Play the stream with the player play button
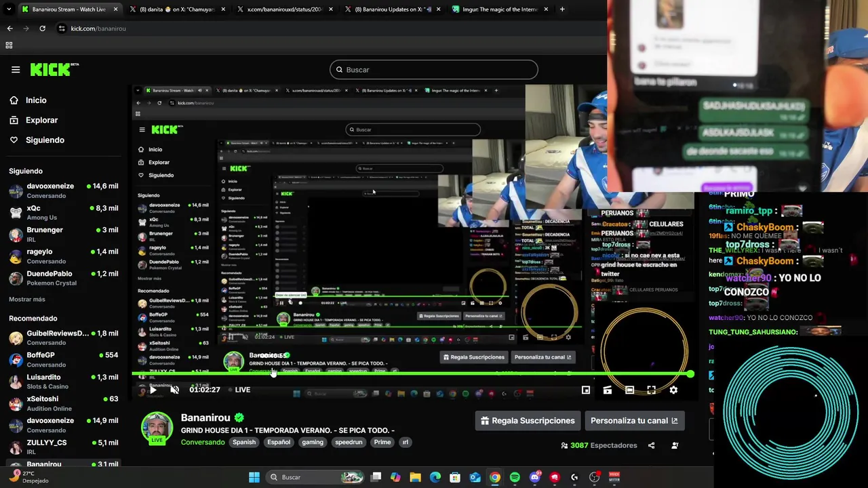Image resolution: width=868 pixels, height=488 pixels. pyautogui.click(x=153, y=390)
